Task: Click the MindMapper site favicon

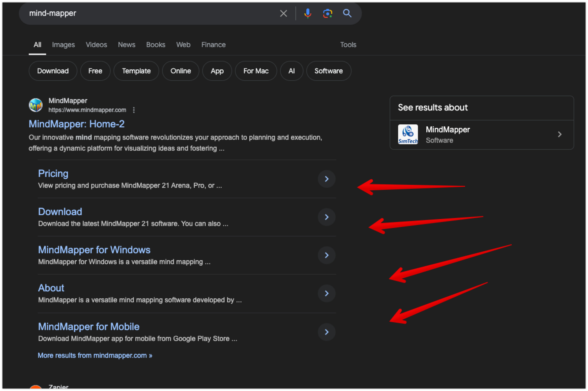Action: 36,105
